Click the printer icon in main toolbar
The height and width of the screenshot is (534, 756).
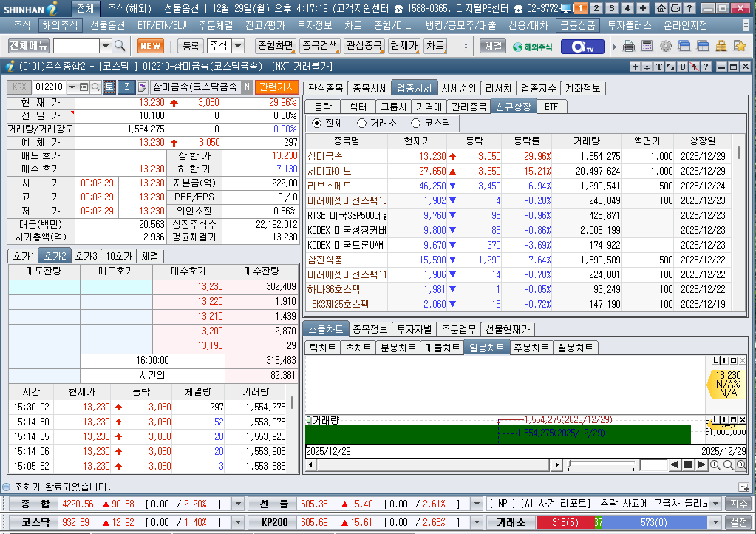click(629, 47)
